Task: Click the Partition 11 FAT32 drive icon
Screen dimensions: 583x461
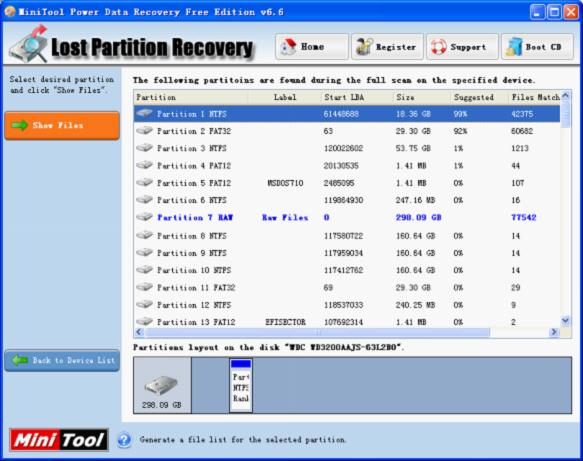Action: point(144,287)
